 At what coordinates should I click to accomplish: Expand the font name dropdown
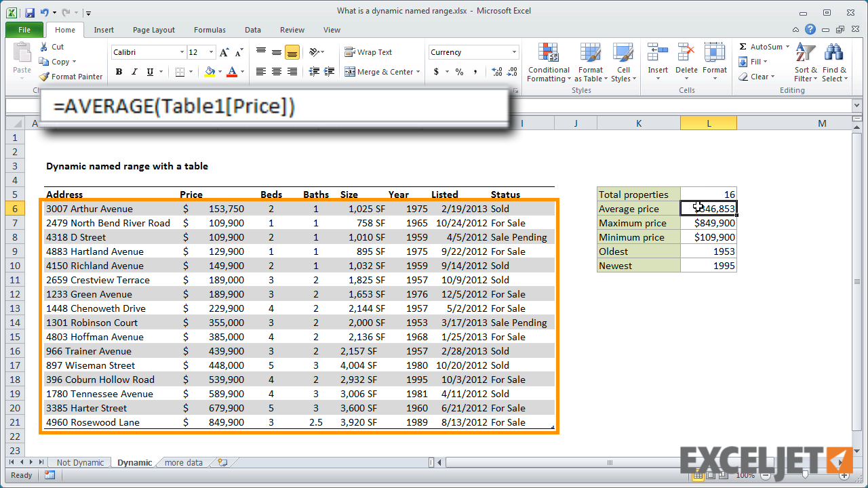pyautogui.click(x=182, y=52)
